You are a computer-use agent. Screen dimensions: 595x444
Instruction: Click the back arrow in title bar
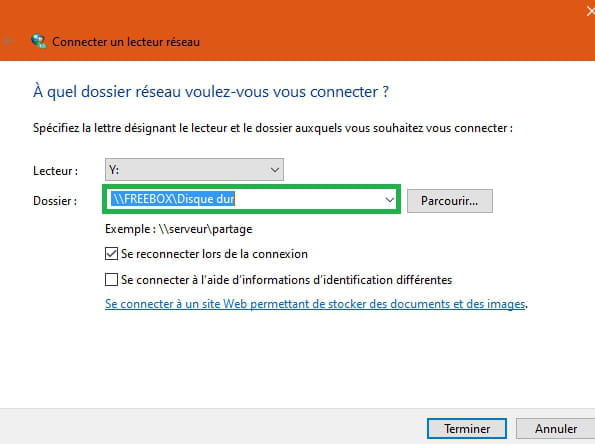coord(9,41)
